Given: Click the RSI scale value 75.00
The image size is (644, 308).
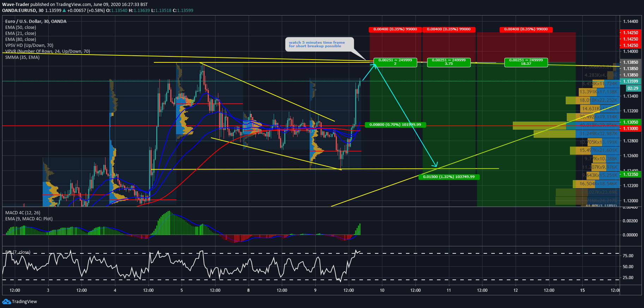Looking at the screenshot, I should click(x=628, y=256).
